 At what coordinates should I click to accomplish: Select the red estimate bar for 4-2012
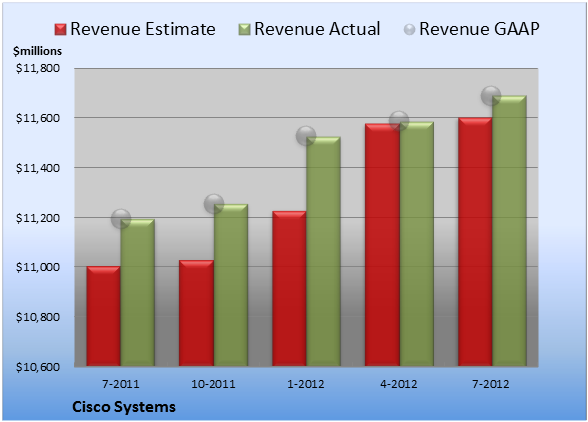[x=382, y=245]
